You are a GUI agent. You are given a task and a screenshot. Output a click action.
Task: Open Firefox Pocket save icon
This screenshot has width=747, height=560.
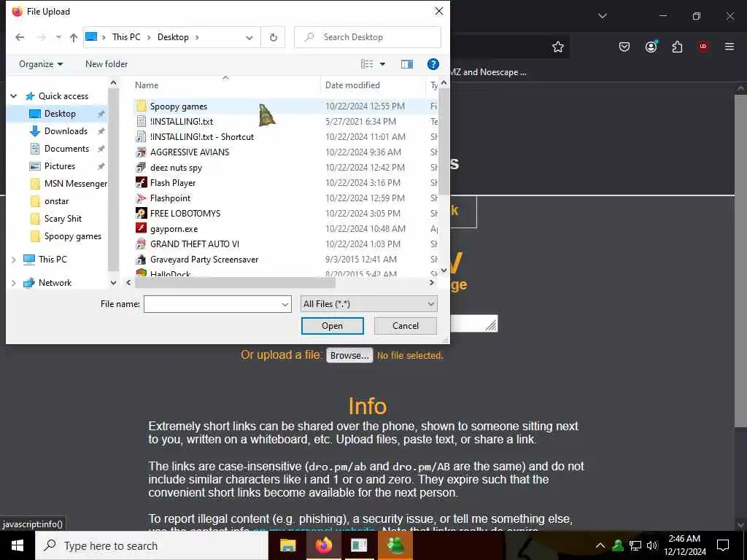[x=624, y=47]
